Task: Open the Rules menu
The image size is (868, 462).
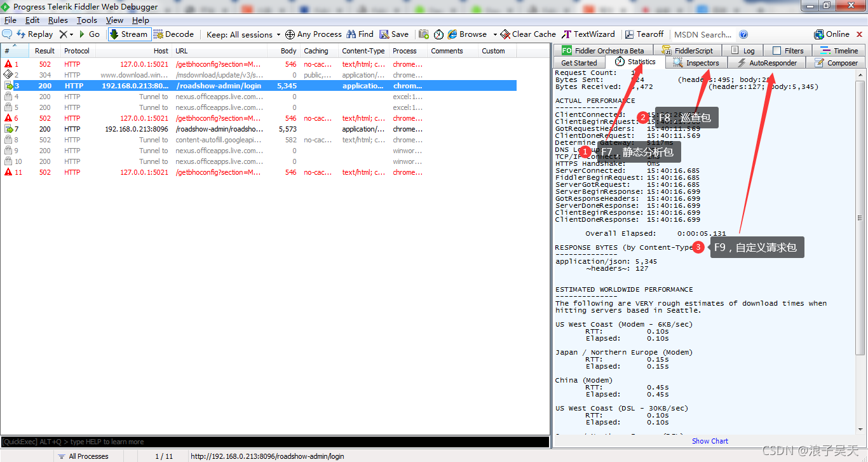Action: point(58,20)
